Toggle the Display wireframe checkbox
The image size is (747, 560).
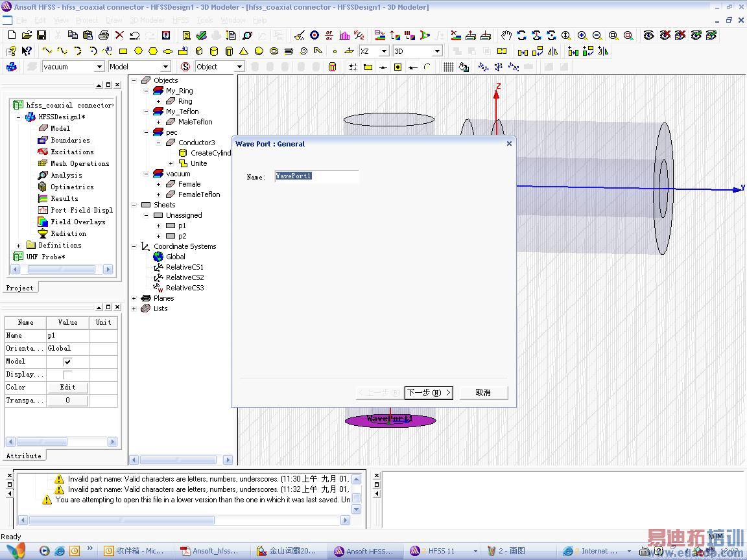tap(67, 375)
